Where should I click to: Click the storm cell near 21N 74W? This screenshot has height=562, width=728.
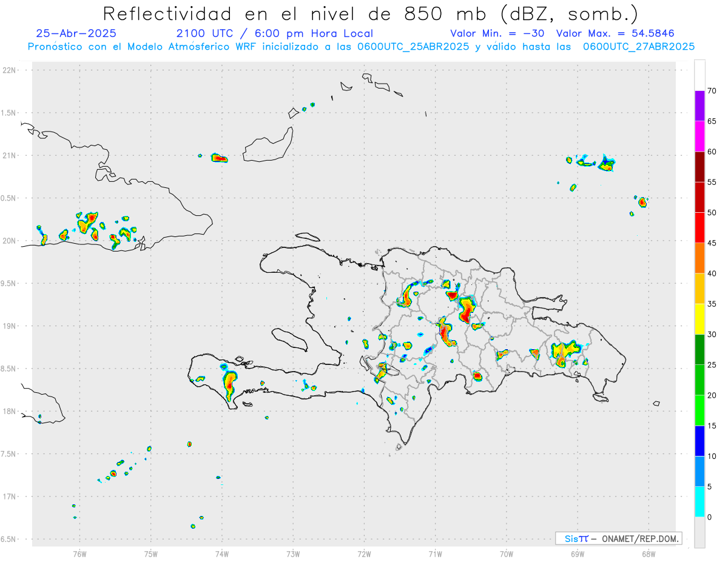219,158
